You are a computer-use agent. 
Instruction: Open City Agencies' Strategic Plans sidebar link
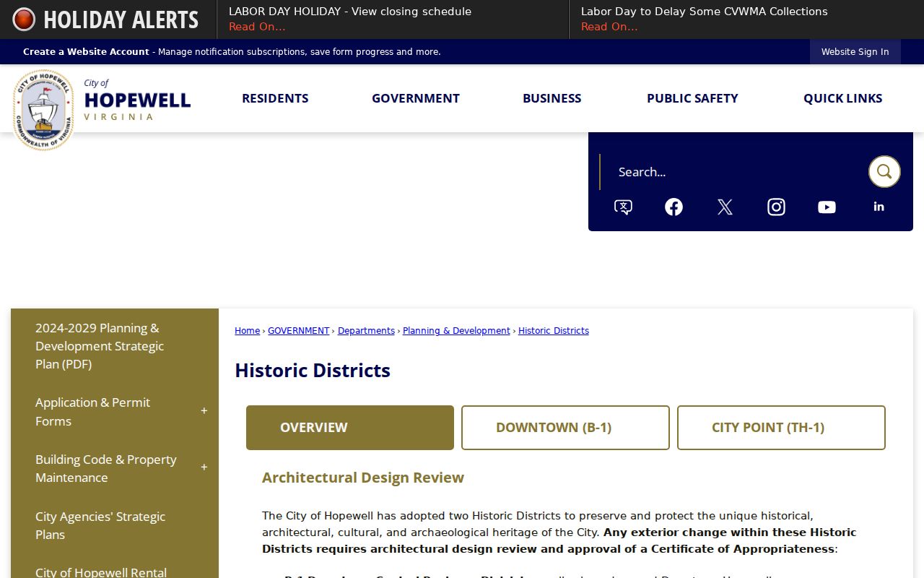coord(100,525)
